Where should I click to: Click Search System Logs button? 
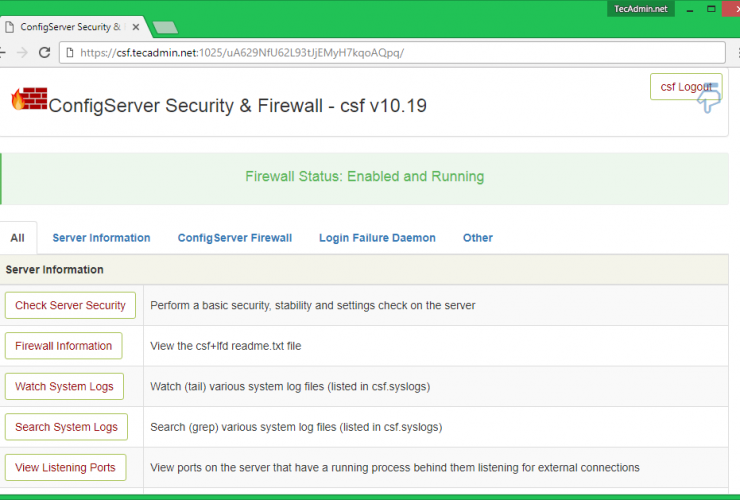tap(66, 427)
